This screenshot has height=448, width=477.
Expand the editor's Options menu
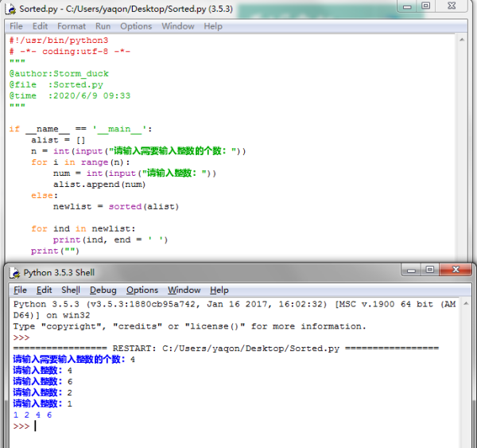coord(136,26)
